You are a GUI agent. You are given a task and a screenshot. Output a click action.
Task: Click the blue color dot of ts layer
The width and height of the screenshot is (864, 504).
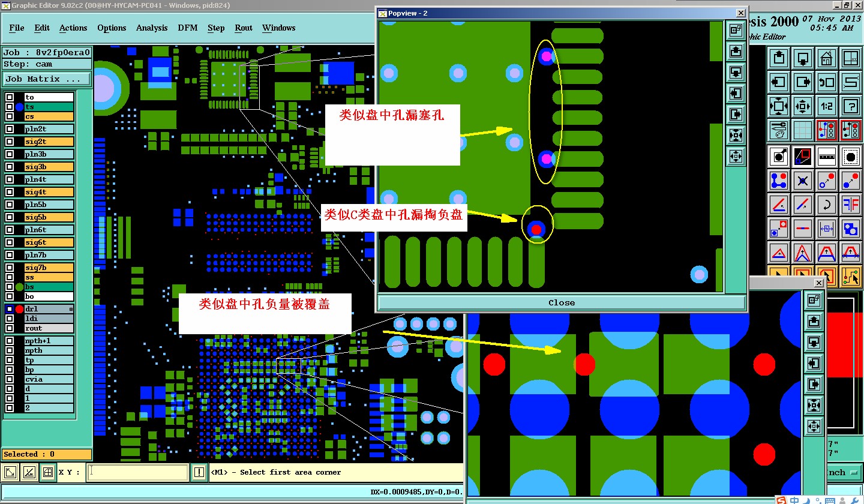[x=19, y=107]
